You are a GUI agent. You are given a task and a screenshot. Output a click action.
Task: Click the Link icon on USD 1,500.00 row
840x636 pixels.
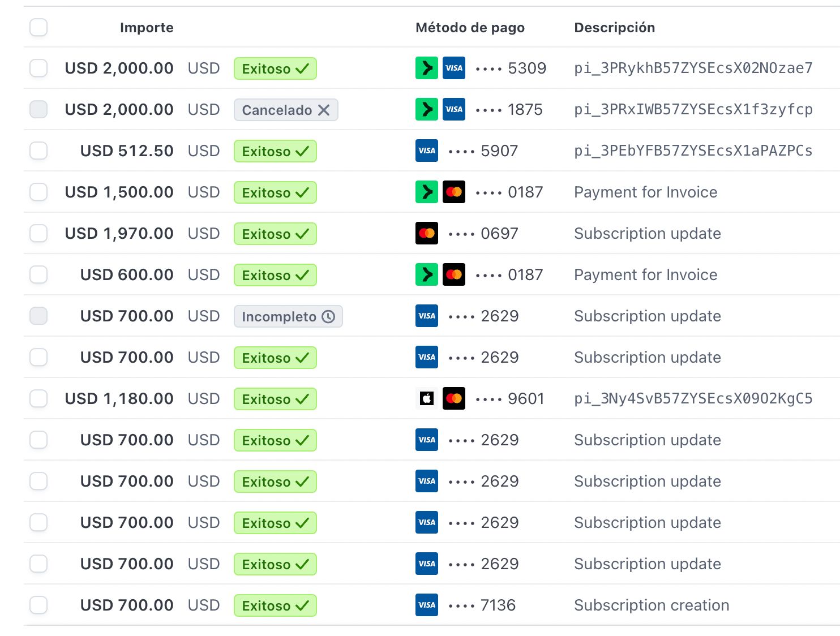(426, 192)
